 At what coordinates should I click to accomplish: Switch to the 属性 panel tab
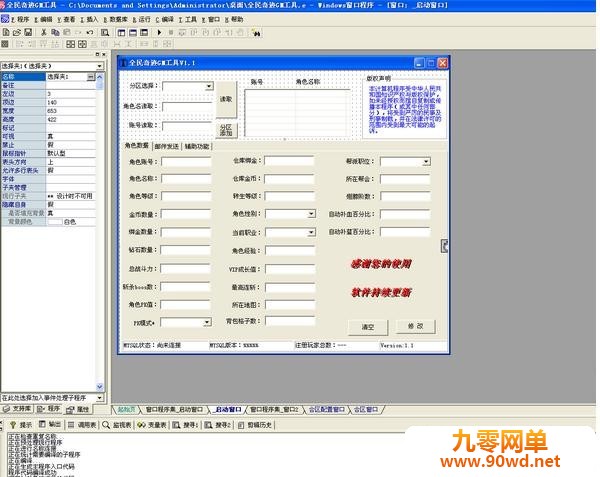coord(78,409)
